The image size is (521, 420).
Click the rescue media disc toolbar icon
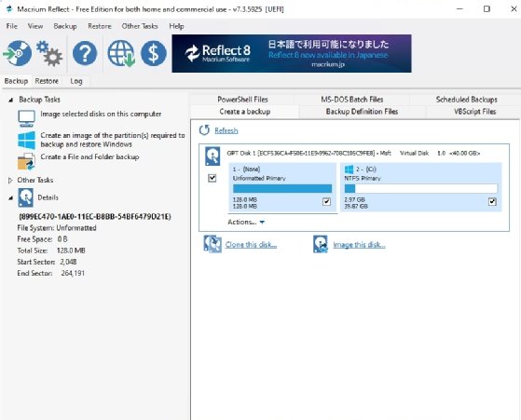pos(18,53)
